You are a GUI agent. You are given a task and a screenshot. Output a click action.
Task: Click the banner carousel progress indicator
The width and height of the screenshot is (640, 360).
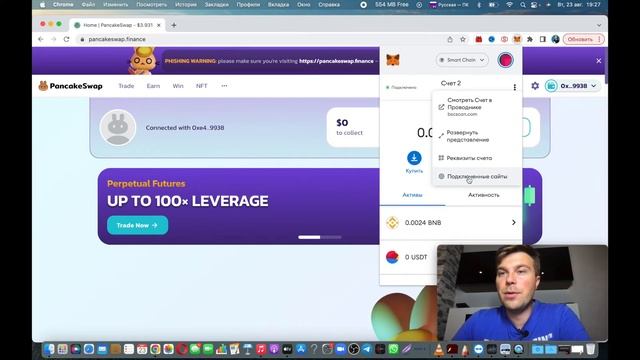(320, 237)
